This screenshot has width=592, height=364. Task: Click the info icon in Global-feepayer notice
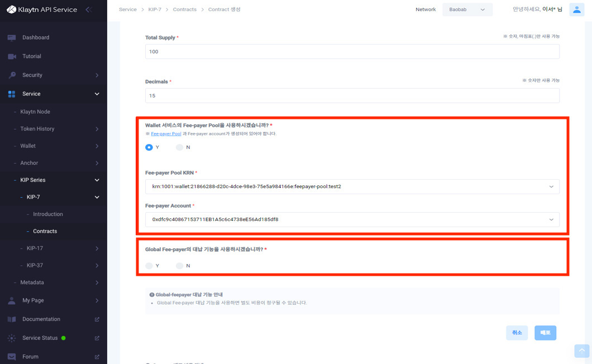[152, 295]
